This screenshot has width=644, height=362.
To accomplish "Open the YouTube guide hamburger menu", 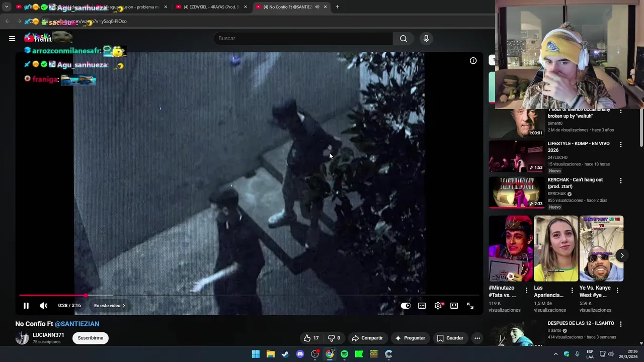I will [12, 38].
